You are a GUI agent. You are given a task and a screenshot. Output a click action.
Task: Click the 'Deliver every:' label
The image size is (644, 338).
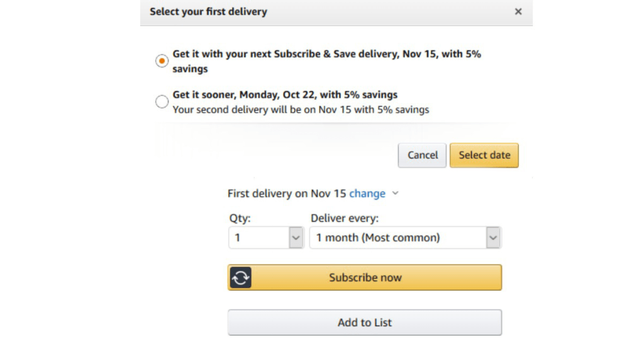click(x=345, y=218)
